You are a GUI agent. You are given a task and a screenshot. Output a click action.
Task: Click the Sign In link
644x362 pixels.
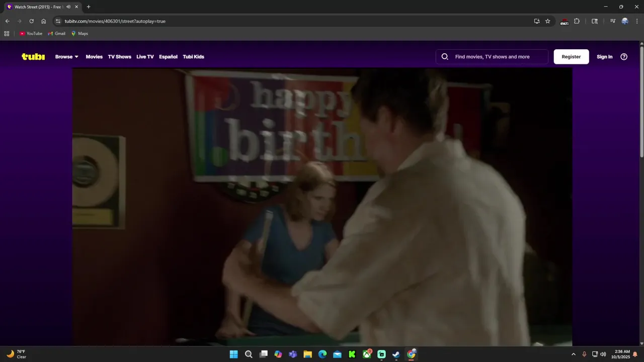(x=604, y=57)
